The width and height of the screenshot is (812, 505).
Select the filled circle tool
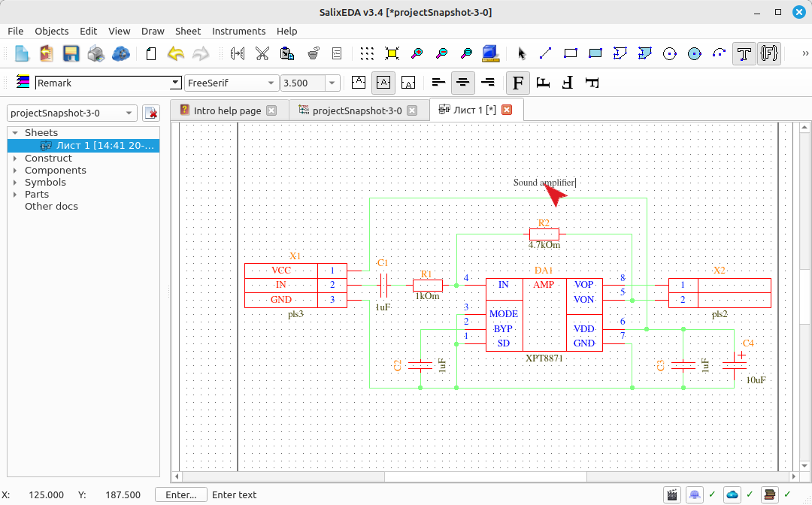[695, 53]
